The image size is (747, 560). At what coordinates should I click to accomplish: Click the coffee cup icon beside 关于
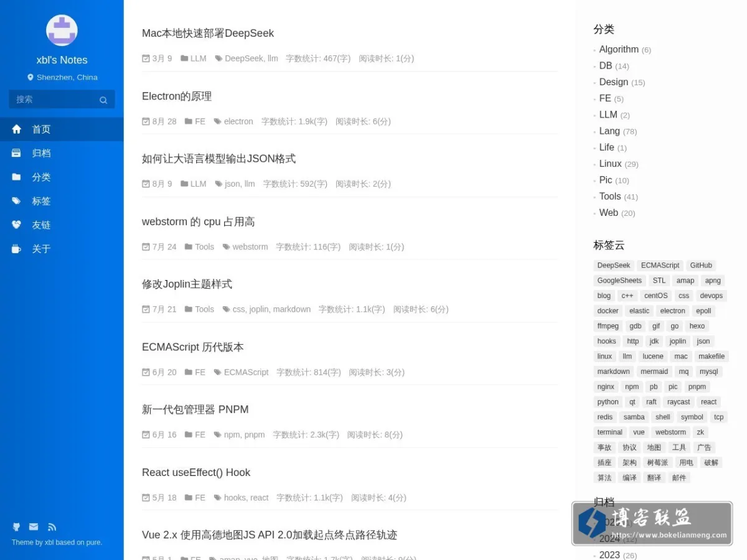pyautogui.click(x=17, y=249)
